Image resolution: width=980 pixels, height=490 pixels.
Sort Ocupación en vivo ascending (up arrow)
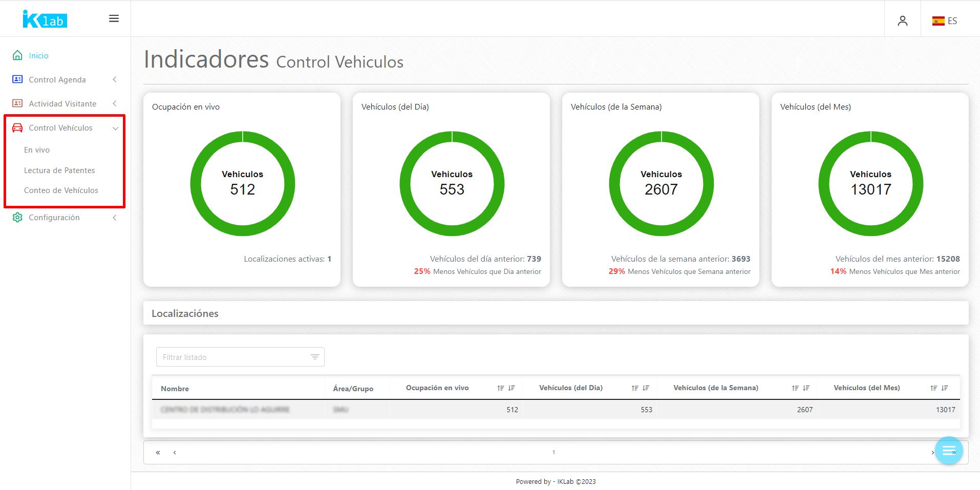500,389
